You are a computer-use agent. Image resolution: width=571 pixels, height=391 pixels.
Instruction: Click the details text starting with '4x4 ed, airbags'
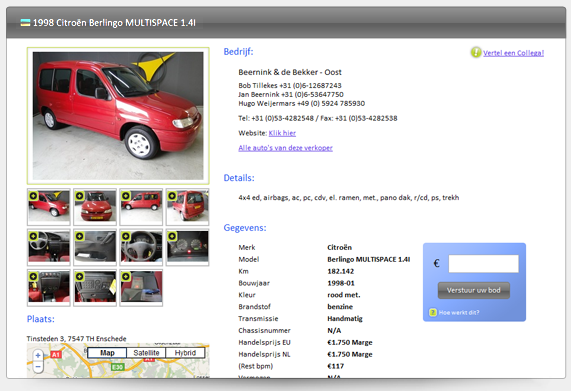click(348, 198)
